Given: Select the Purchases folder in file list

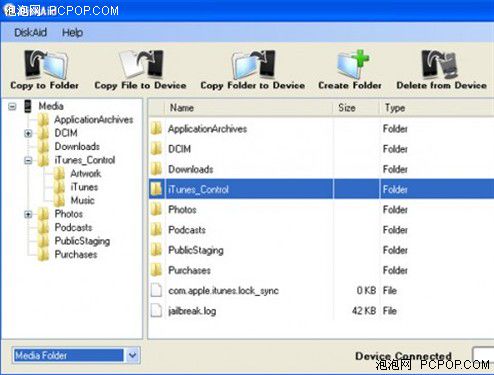Looking at the screenshot, I should [189, 270].
